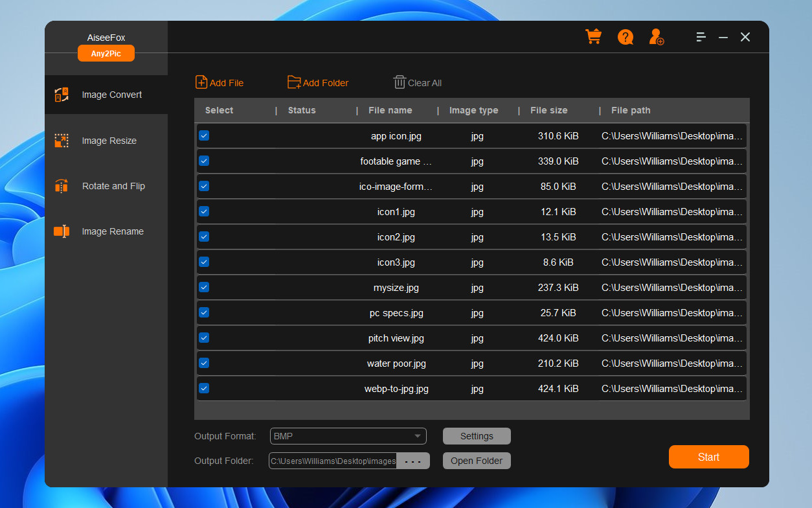Click the Add Folder label

(x=326, y=83)
